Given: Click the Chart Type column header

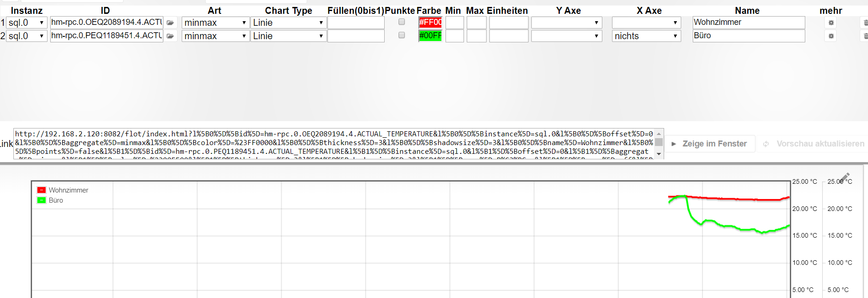Looking at the screenshot, I should [289, 11].
